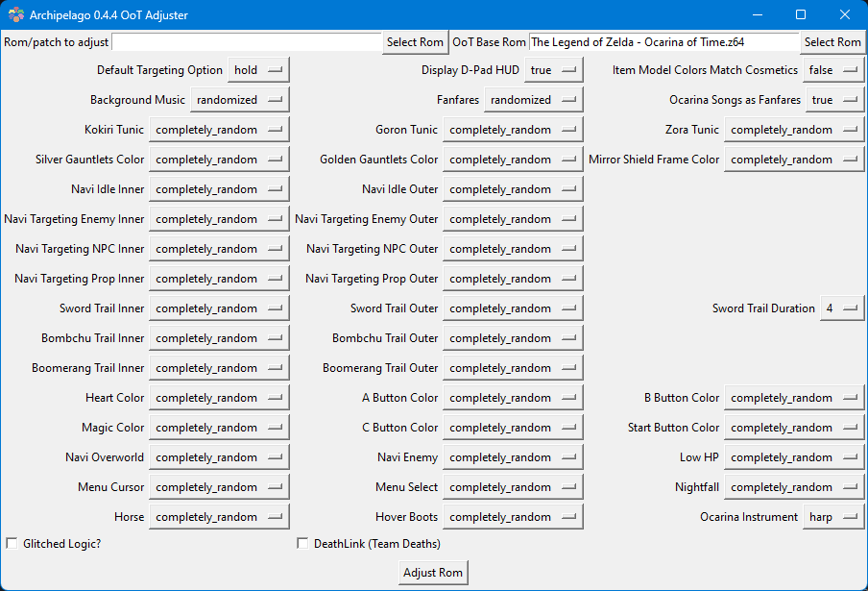Click the OoT Base Rom path field

pyautogui.click(x=663, y=42)
